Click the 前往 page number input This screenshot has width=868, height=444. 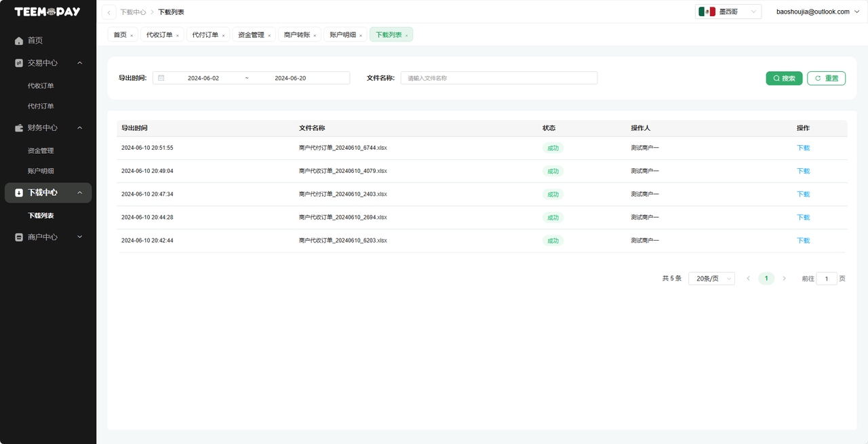click(x=827, y=279)
